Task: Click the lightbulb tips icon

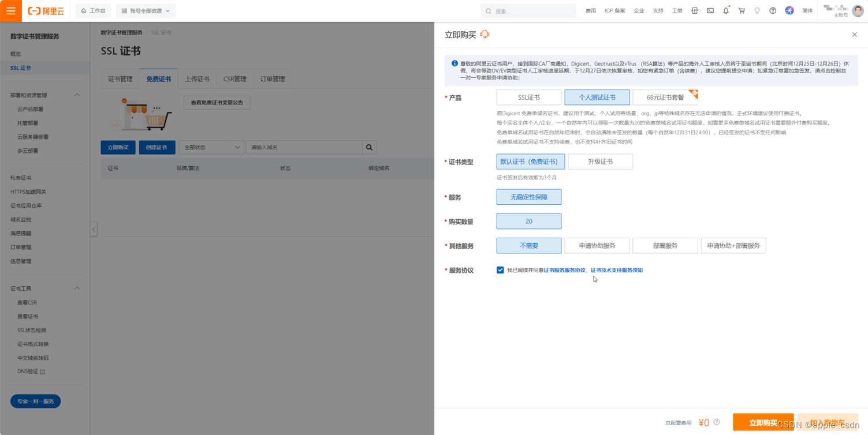Action: click(x=757, y=11)
